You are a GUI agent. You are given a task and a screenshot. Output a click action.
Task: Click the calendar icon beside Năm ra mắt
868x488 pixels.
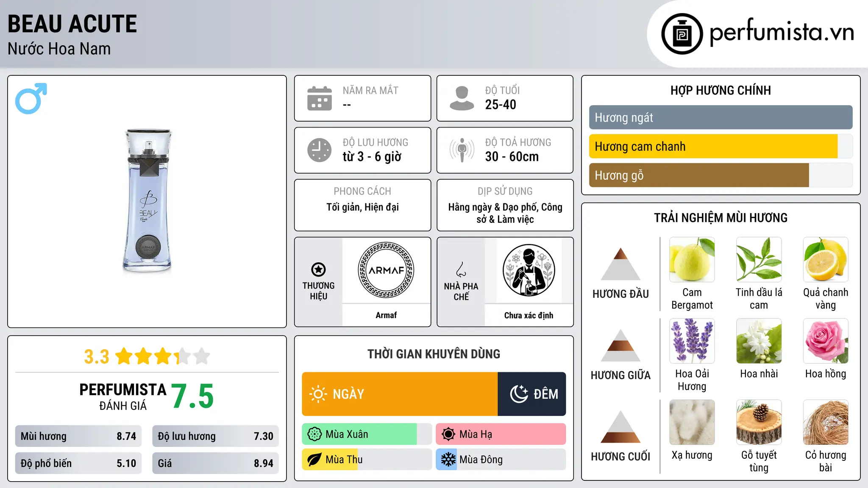[x=320, y=98]
